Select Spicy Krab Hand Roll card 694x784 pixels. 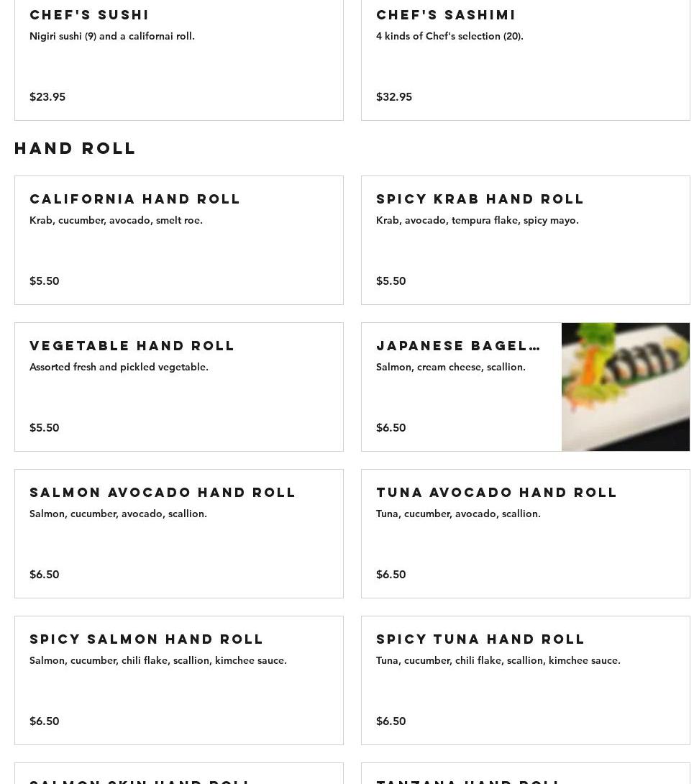(x=526, y=240)
